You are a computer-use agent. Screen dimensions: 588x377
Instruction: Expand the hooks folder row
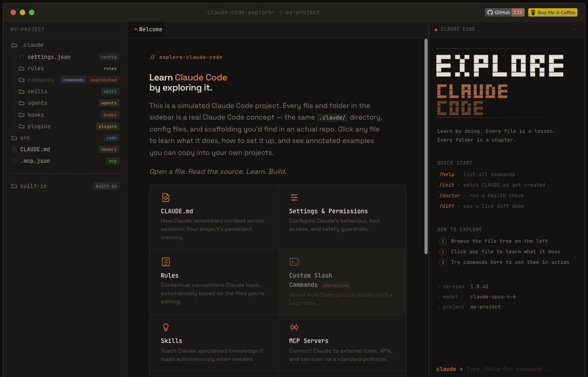tap(65, 115)
